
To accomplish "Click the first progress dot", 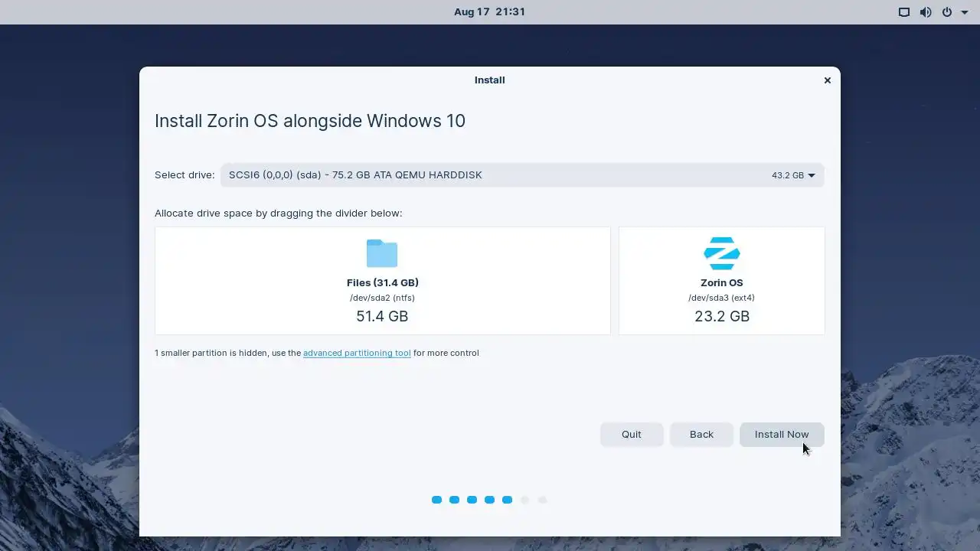I will click(x=436, y=500).
